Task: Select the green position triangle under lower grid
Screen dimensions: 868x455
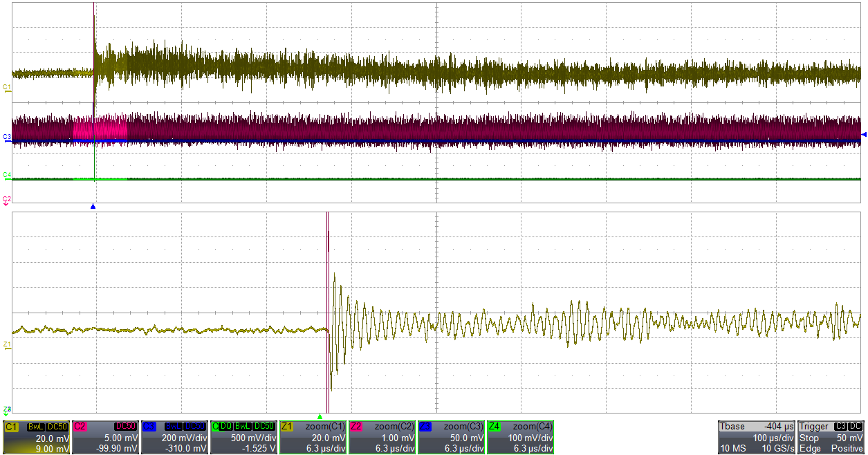Action: pyautogui.click(x=320, y=416)
